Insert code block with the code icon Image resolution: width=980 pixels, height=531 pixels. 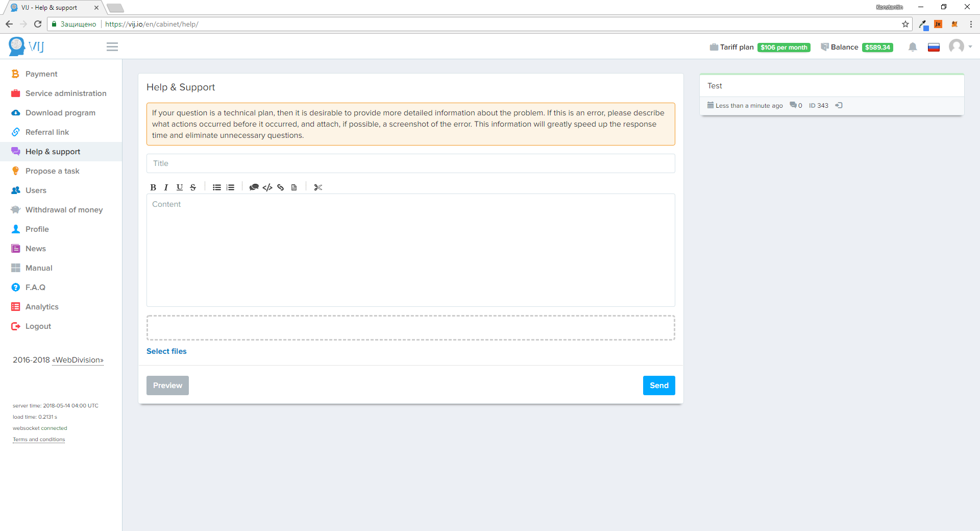[267, 187]
